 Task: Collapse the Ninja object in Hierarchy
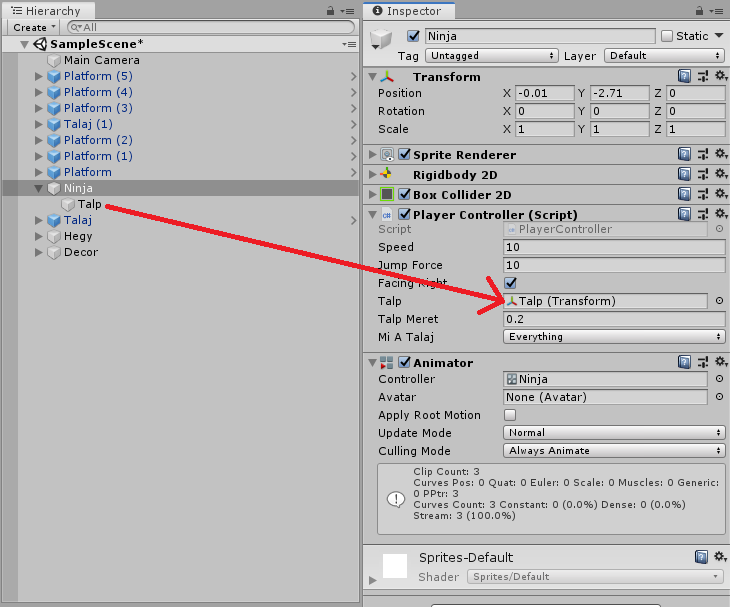40,188
